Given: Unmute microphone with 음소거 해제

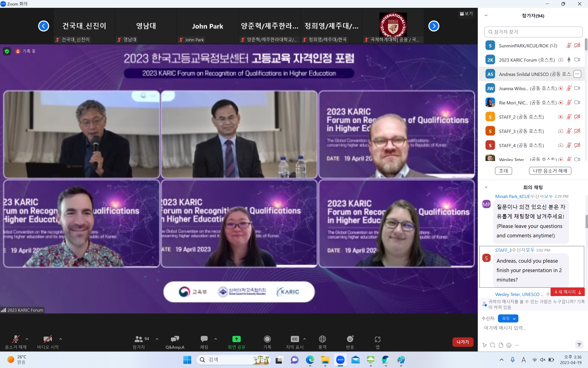Looking at the screenshot, I should (16, 342).
